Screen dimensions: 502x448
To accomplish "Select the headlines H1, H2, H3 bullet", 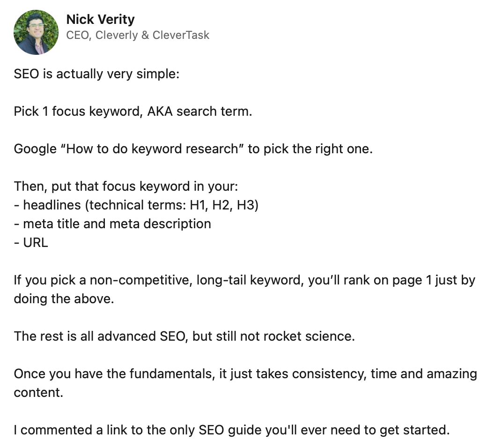I will 136,205.
